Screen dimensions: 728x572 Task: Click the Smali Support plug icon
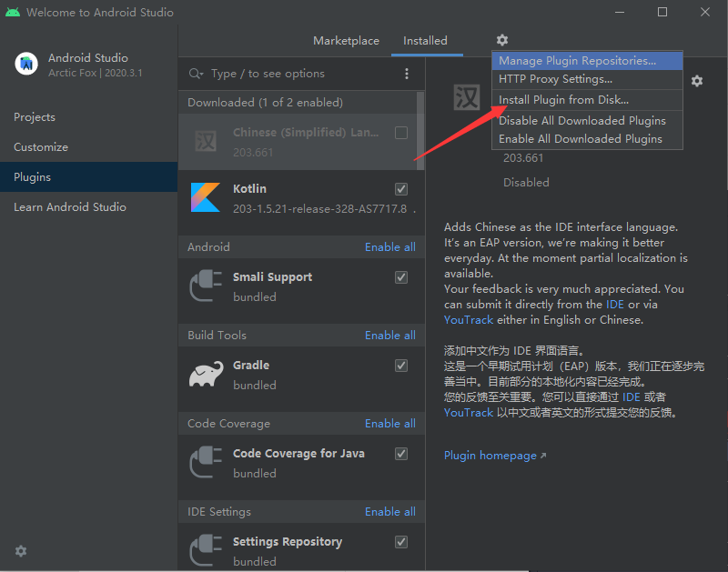tap(206, 286)
